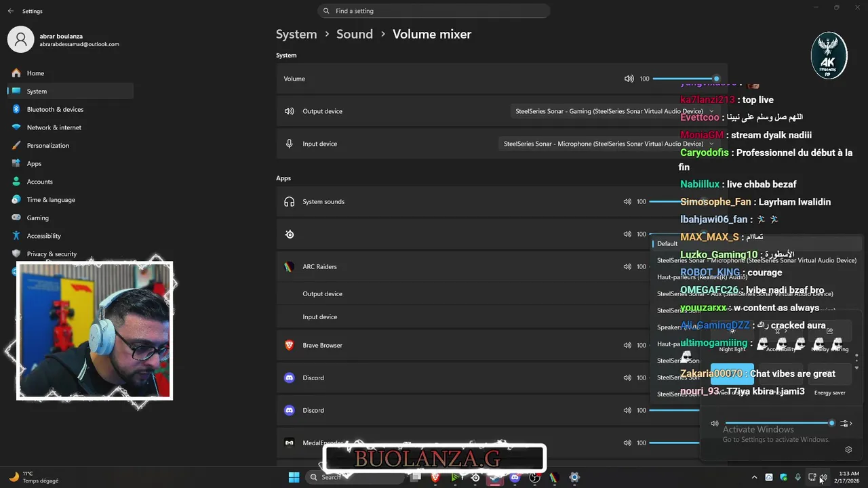Mute System sounds via its speaker icon
Screen dimensions: 868x488
point(627,201)
